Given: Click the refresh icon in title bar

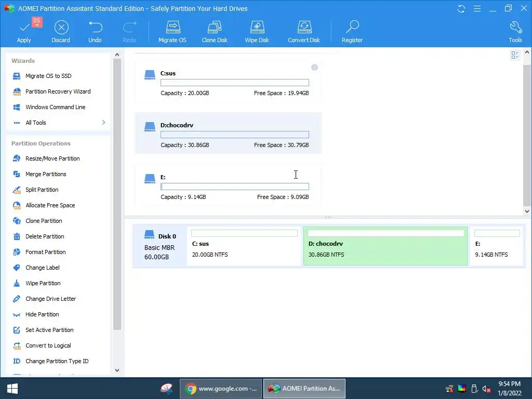Looking at the screenshot, I should point(461,8).
